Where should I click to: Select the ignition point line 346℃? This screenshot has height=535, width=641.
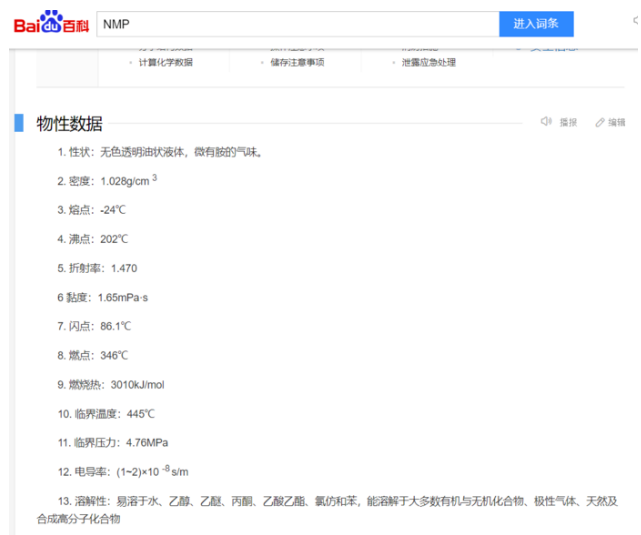(x=93, y=356)
